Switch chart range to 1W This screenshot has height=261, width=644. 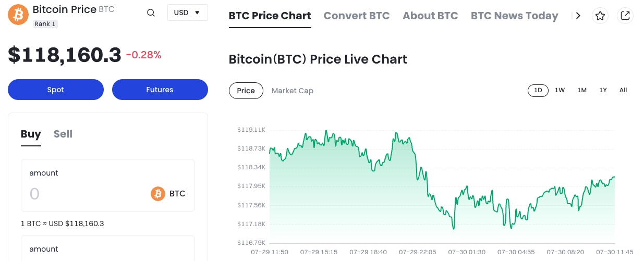(560, 90)
